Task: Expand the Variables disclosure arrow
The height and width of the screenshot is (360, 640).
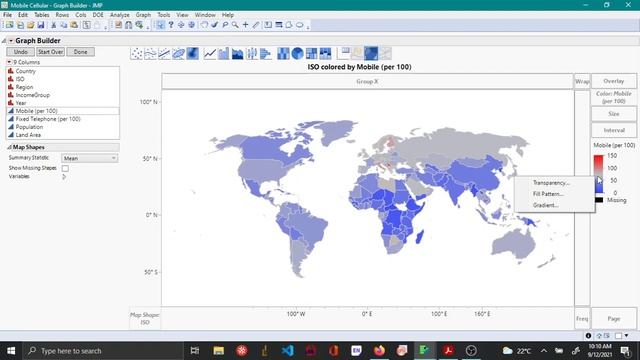Action: click(x=64, y=177)
